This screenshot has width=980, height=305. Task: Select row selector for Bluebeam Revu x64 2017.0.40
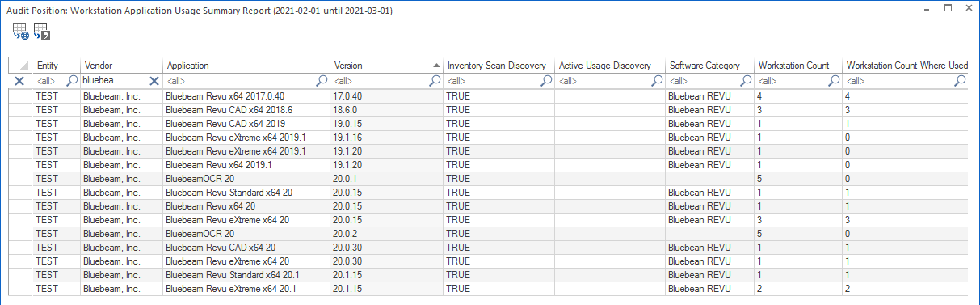point(20,95)
